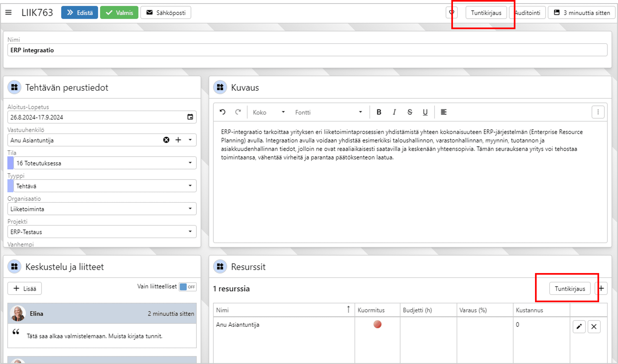
Task: Toggle underline formatting
Action: pos(425,112)
